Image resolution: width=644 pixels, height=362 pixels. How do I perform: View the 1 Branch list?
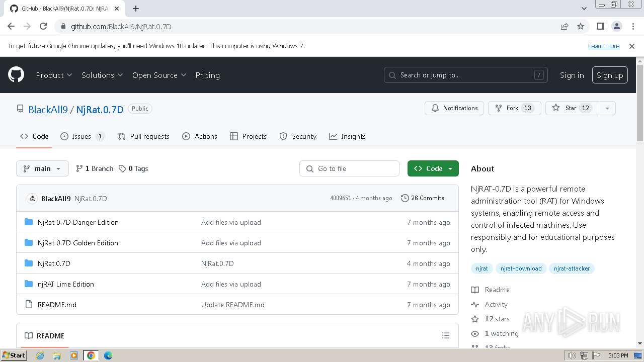tap(95, 168)
